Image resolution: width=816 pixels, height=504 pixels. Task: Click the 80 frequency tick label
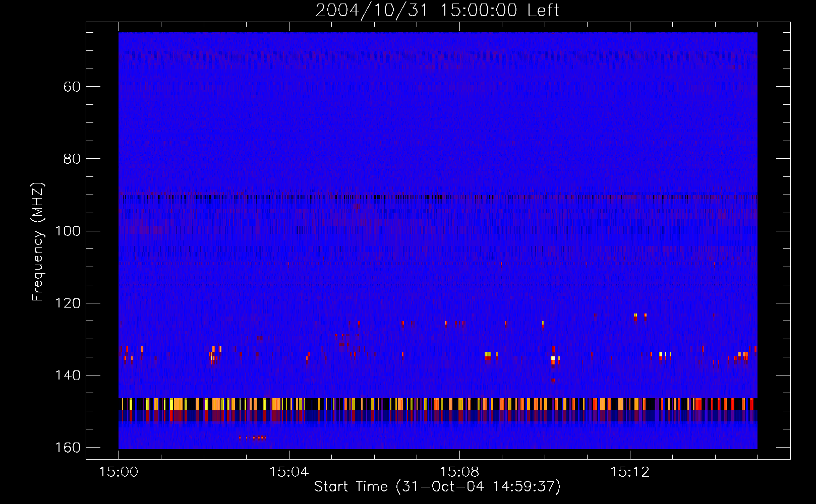[72, 159]
